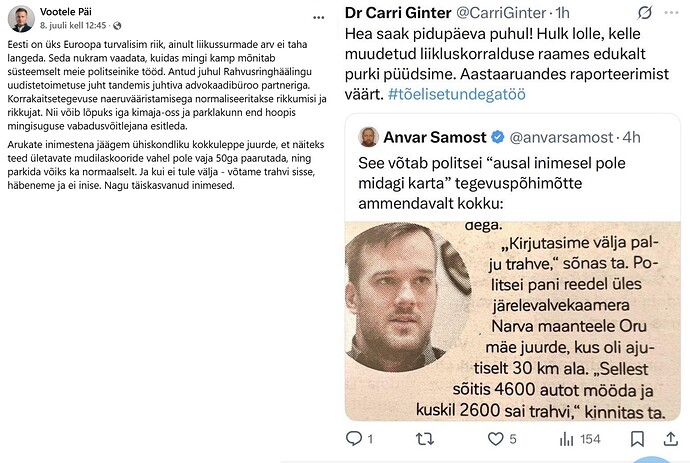This screenshot has width=690, height=463.
Task: Open the newspaper clipping image in quoted tweet
Action: pos(513,321)
